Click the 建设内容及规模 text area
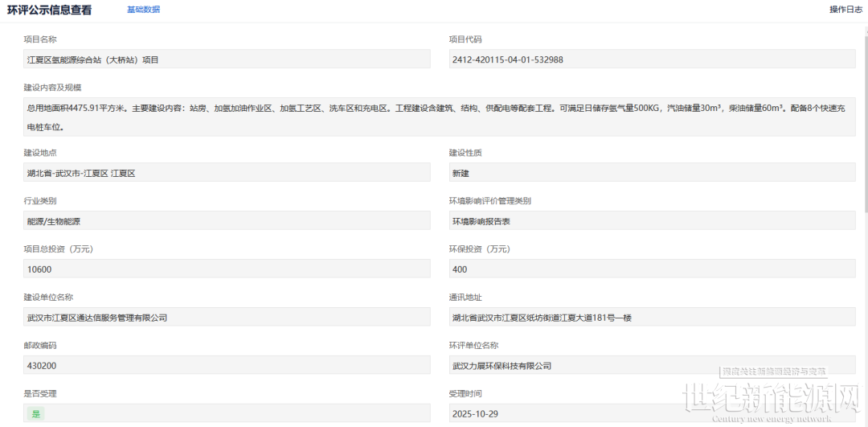 (439, 117)
